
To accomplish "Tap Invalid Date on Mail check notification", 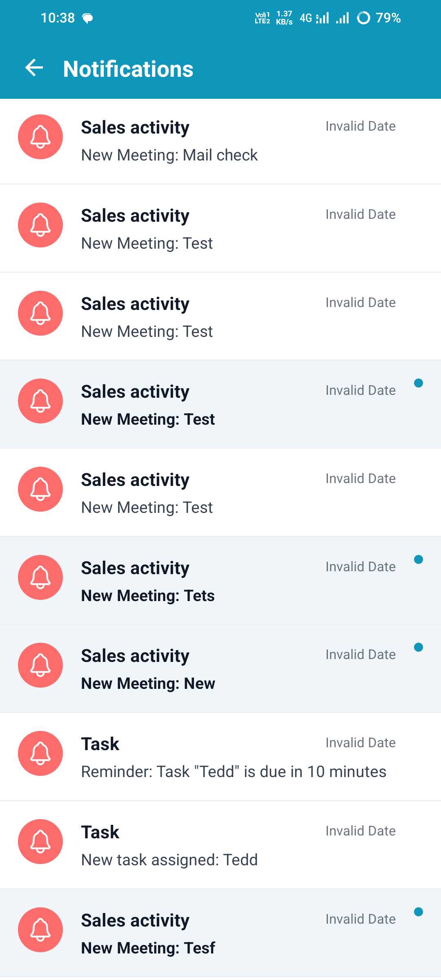I will click(361, 126).
